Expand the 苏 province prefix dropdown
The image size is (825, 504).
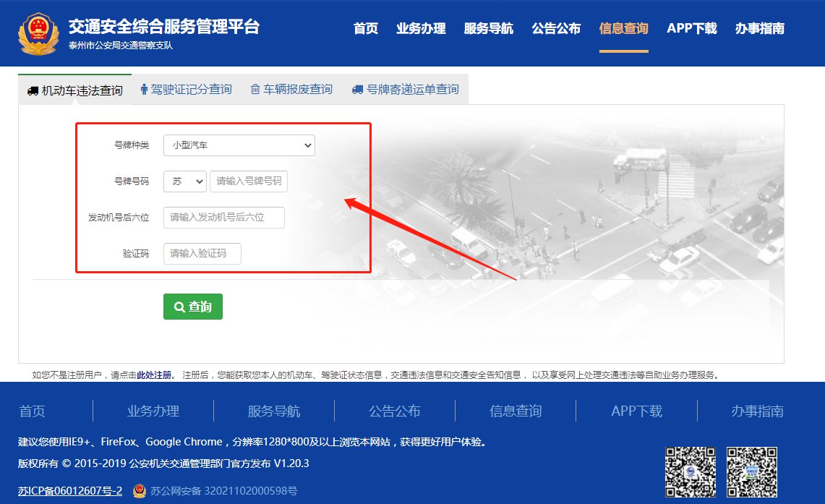pos(185,181)
